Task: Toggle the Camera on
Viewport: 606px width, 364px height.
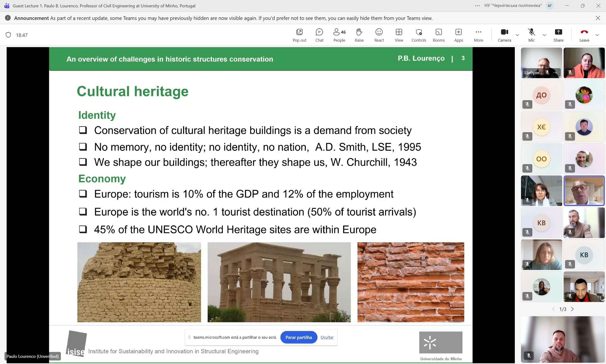Action: point(504,35)
